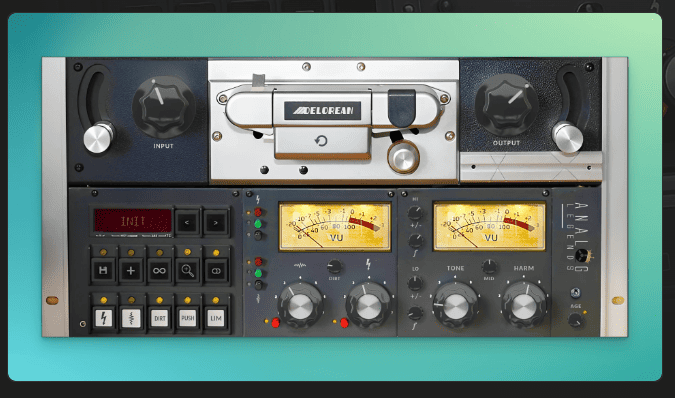The width and height of the screenshot is (675, 398).
Task: Click the red INIT preset display
Action: pyautogui.click(x=133, y=221)
